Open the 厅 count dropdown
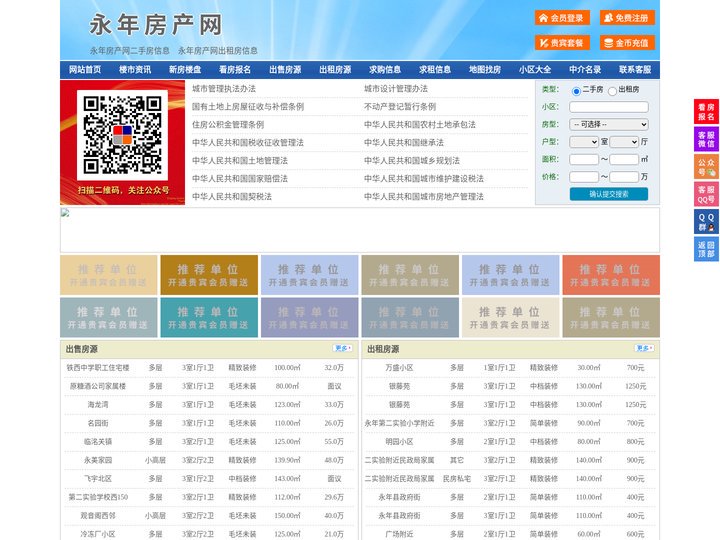720x540 pixels. click(x=624, y=142)
